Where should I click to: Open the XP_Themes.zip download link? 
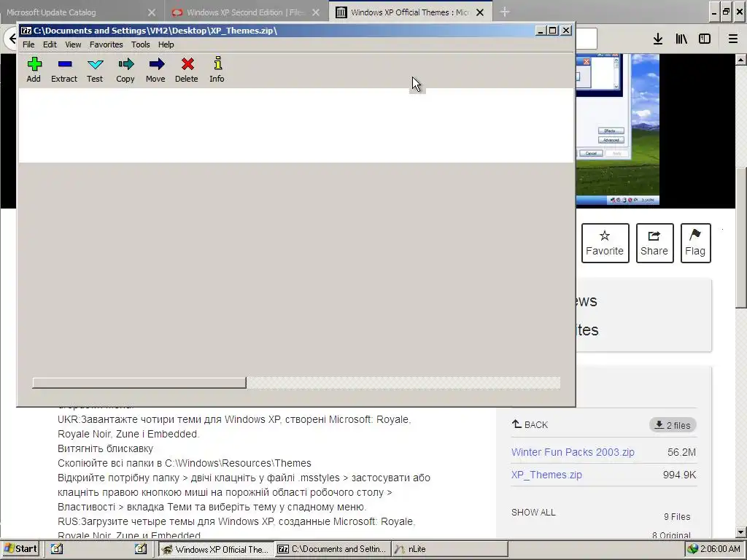pos(546,475)
